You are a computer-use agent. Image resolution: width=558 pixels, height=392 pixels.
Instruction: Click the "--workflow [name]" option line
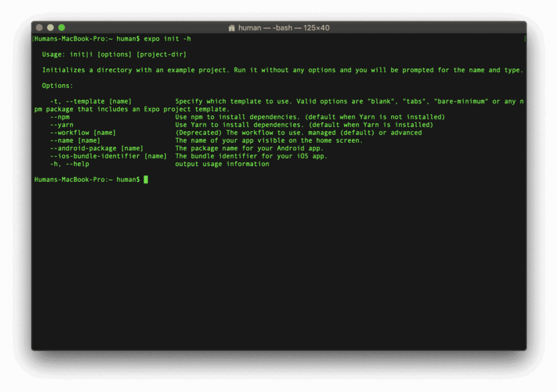(x=83, y=132)
